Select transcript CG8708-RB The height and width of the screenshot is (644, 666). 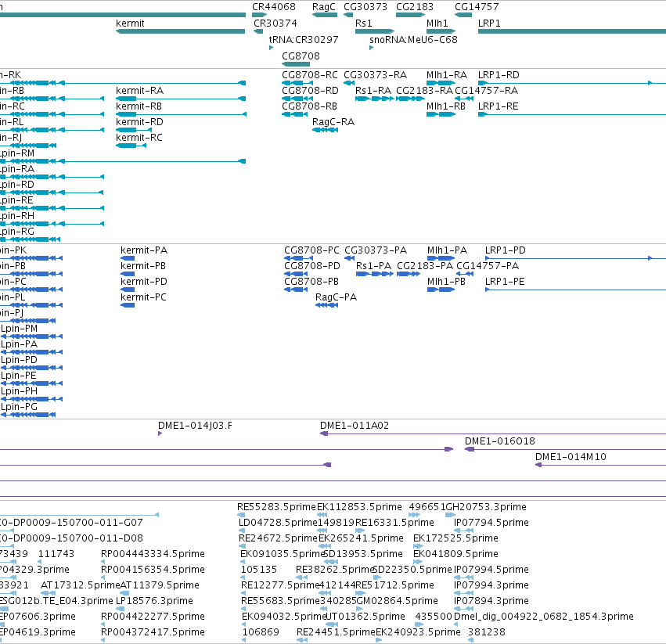(x=309, y=106)
